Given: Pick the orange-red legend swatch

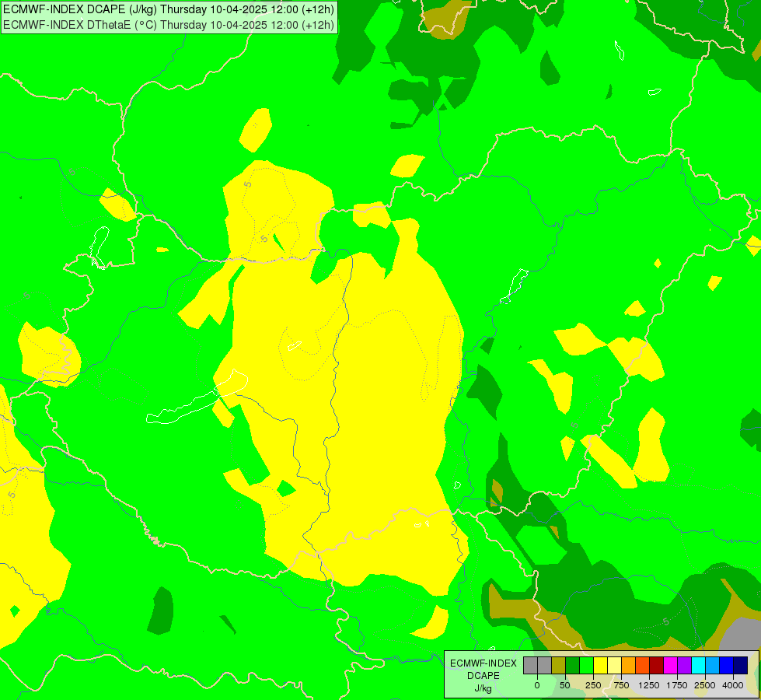Looking at the screenshot, I should pos(643,666).
